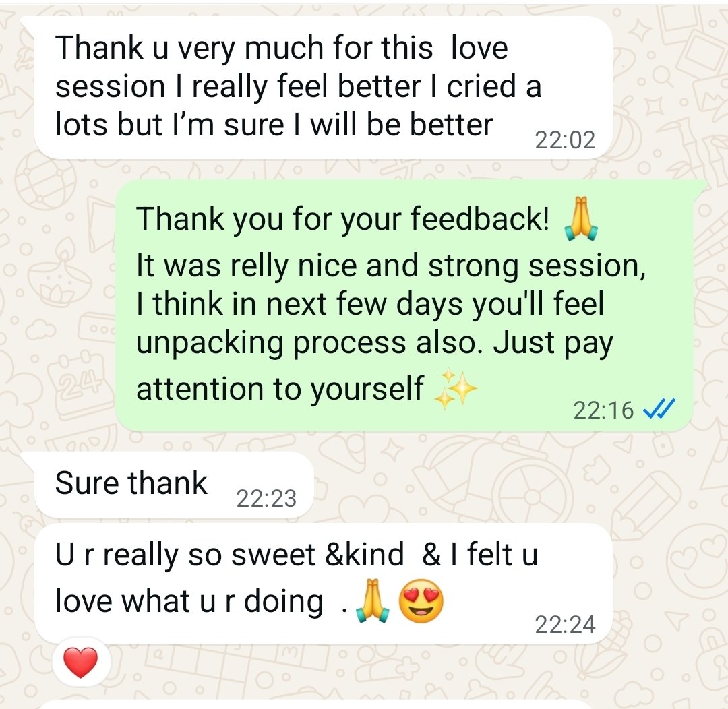Select the 'U r really so sweet' message
The width and height of the screenshot is (728, 709).
click(323, 584)
